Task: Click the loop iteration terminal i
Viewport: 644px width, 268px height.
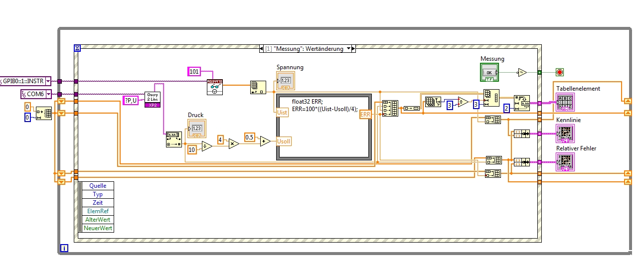Action: point(64,247)
